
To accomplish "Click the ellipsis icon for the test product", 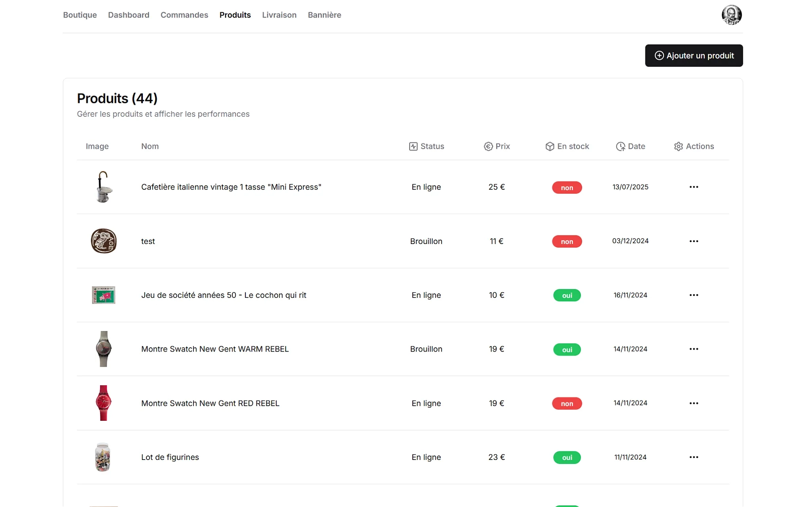I will (x=694, y=241).
